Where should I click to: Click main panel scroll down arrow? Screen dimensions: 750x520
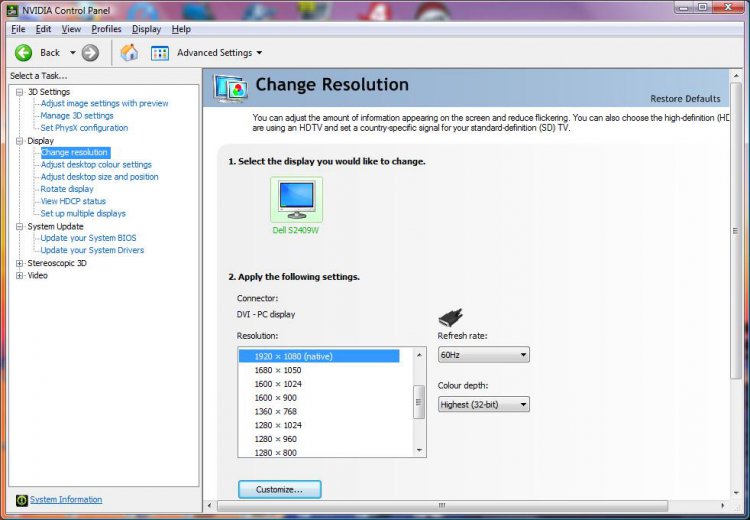click(x=736, y=493)
